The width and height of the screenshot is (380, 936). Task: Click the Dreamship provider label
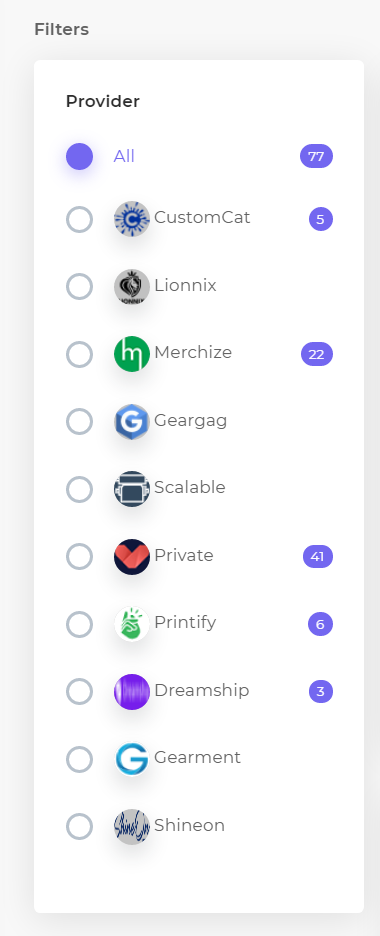202,691
